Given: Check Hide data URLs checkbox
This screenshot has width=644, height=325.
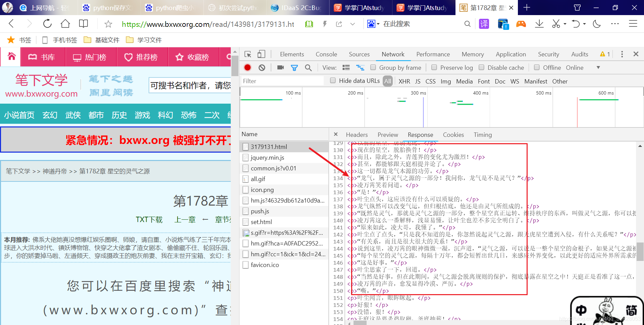Looking at the screenshot, I should point(333,80).
